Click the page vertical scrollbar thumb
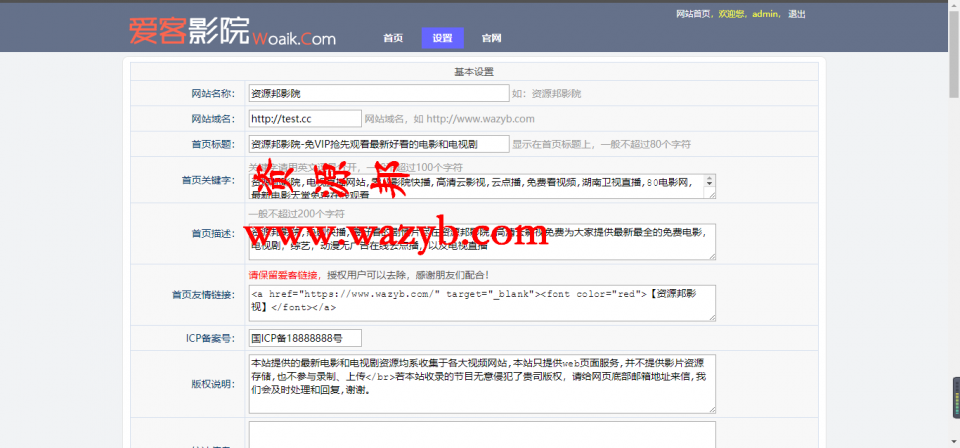 (x=954, y=52)
